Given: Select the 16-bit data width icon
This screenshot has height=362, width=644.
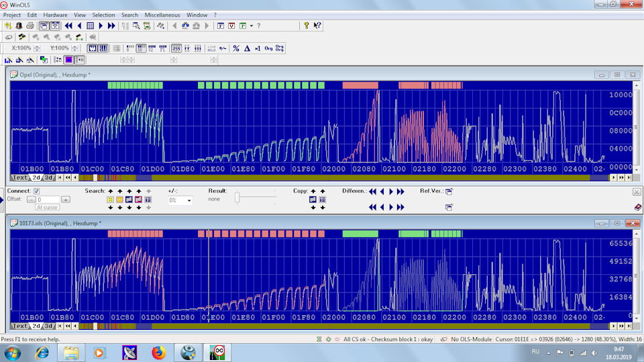Looking at the screenshot, I should pos(141,48).
